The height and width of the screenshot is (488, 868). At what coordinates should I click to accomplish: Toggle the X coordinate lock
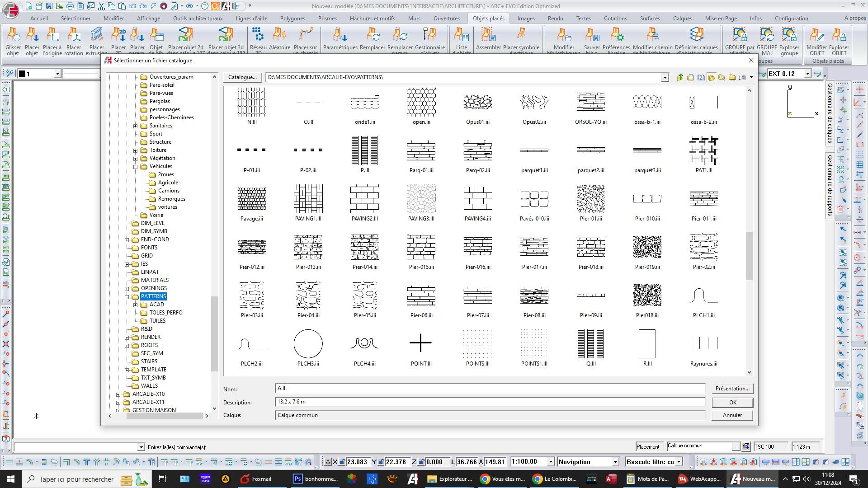tap(343, 462)
